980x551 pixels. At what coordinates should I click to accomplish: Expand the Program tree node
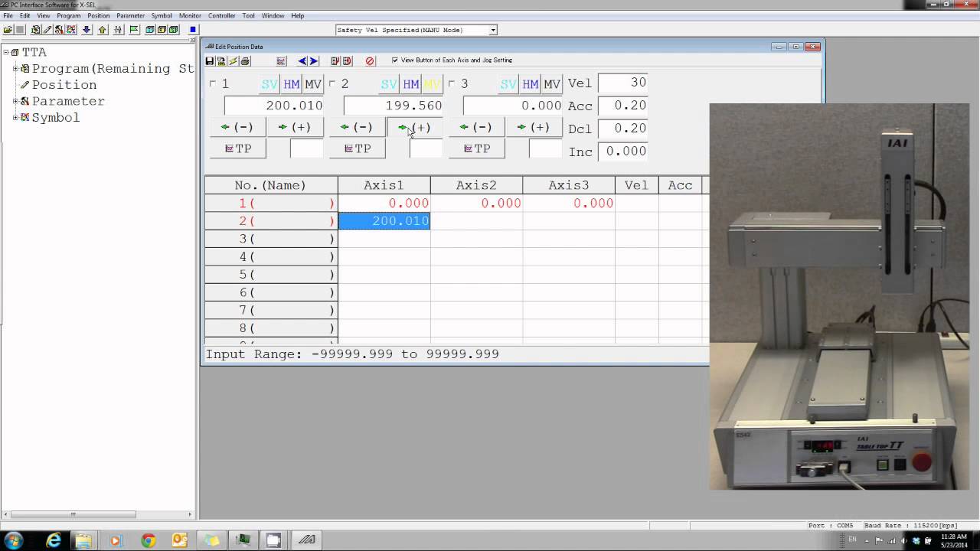pos(15,69)
